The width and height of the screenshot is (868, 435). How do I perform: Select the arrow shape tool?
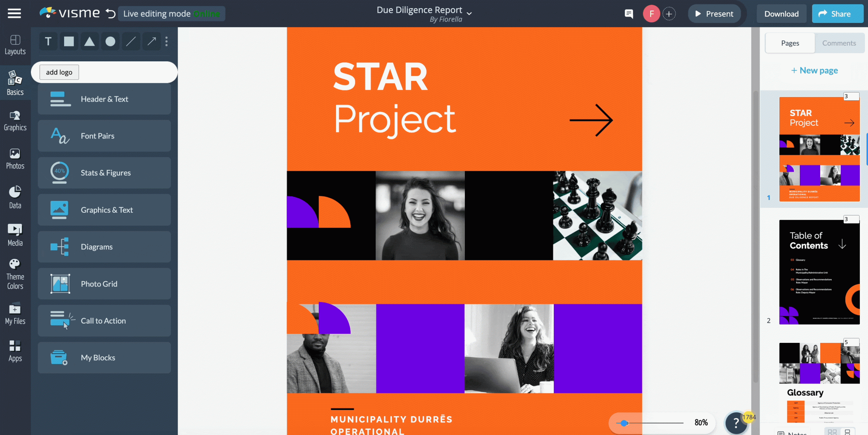[151, 41]
